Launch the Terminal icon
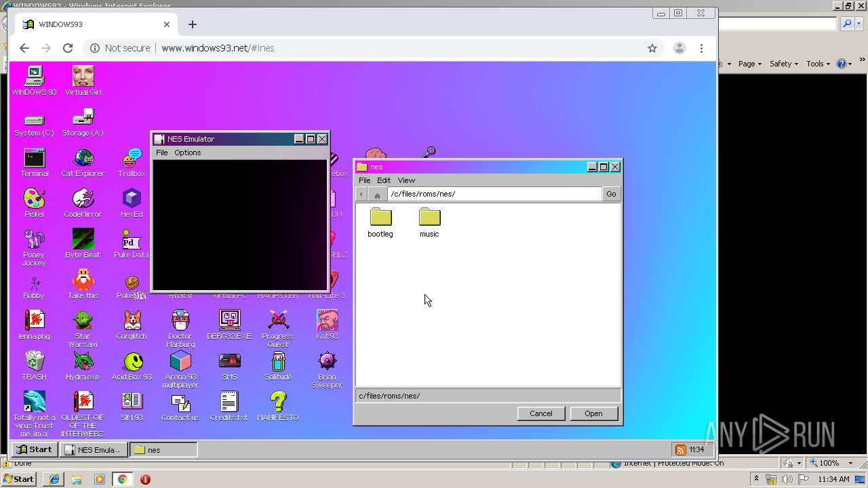Image resolution: width=868 pixels, height=488 pixels. point(34,162)
